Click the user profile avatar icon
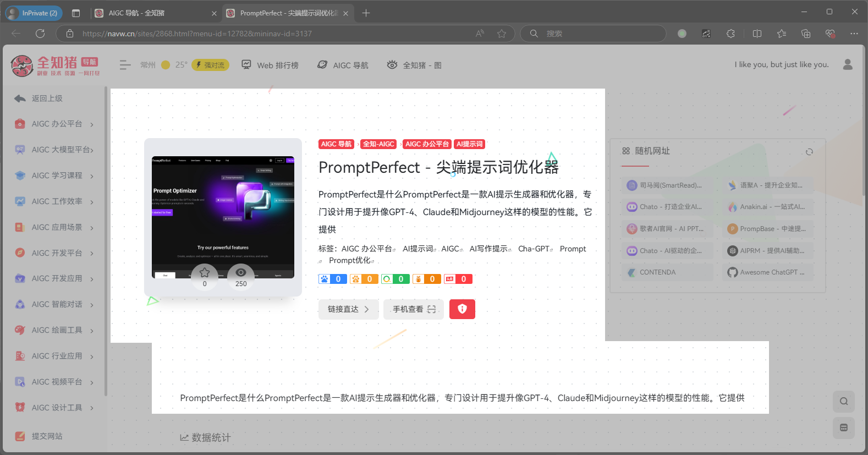 click(x=848, y=64)
